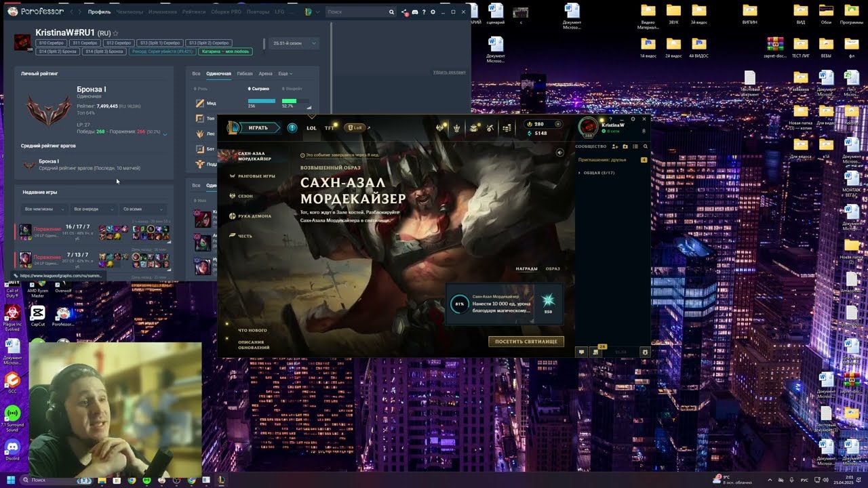Image resolution: width=868 pixels, height=488 pixels.
Task: Select the 'Арена' queue tab
Action: (265, 73)
